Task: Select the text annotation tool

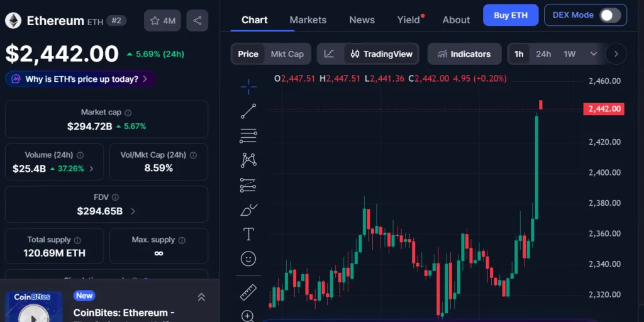Action: (x=248, y=234)
